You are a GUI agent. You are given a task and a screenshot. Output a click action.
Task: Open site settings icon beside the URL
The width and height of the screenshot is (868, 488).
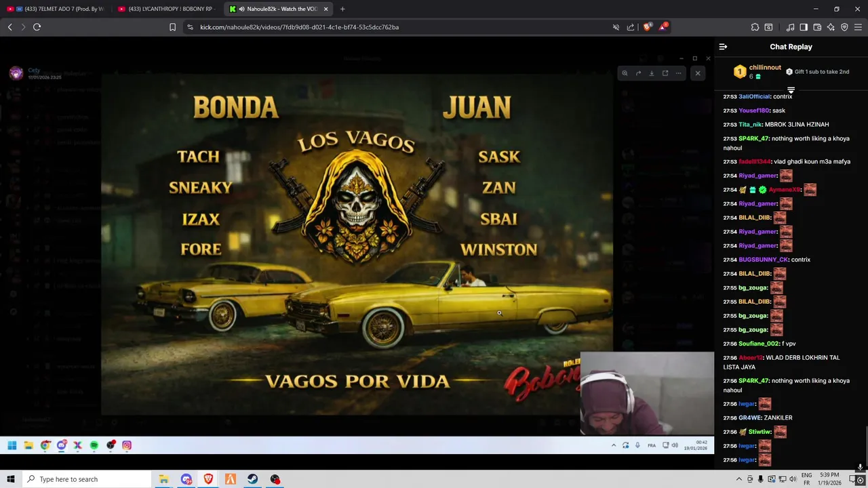190,27
